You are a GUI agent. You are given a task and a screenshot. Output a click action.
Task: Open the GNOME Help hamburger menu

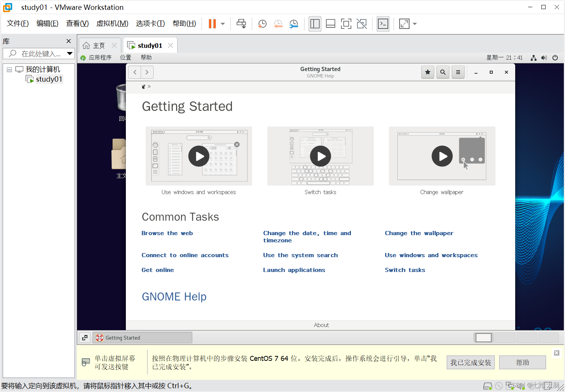458,72
